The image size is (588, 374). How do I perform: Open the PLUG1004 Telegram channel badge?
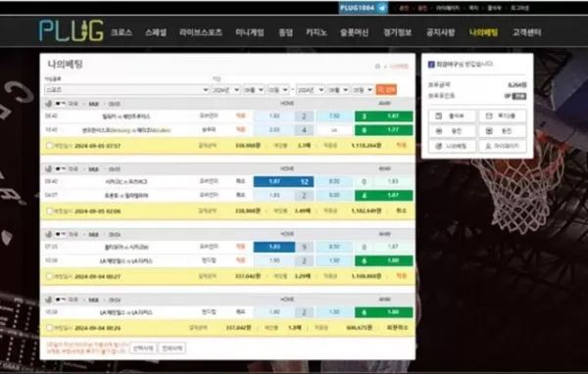click(363, 8)
